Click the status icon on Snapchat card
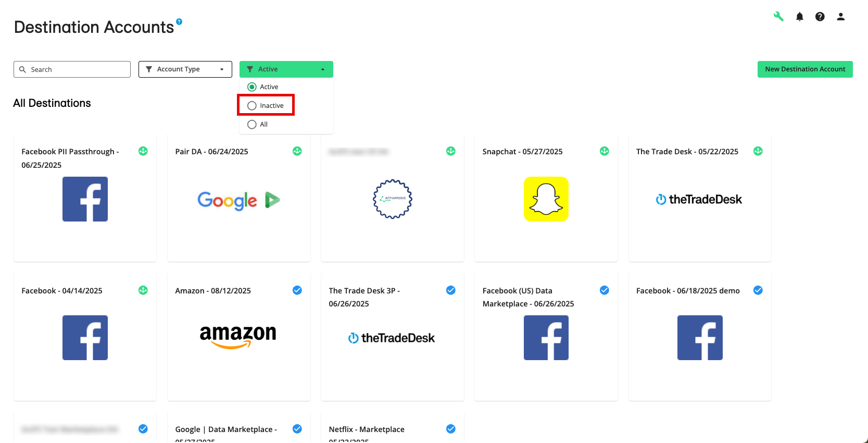868x443 pixels. click(605, 151)
